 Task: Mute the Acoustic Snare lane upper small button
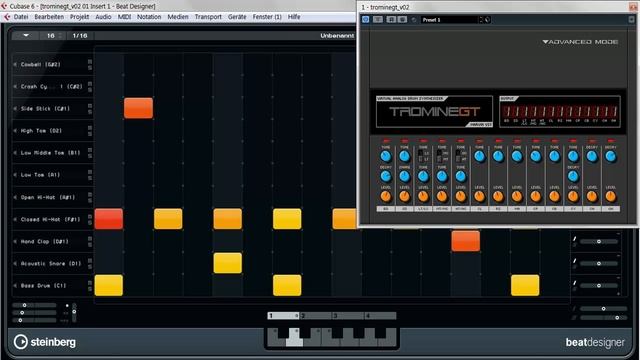pos(90,261)
